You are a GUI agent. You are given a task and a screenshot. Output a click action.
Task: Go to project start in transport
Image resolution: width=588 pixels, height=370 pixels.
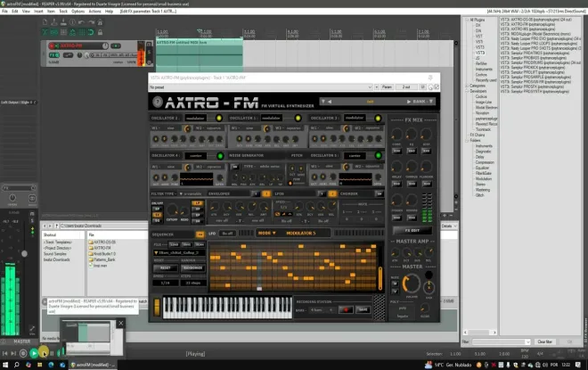[x=4, y=353]
